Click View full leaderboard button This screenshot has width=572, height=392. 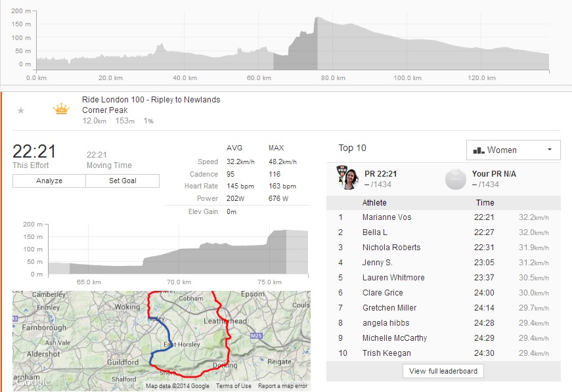[x=443, y=371]
